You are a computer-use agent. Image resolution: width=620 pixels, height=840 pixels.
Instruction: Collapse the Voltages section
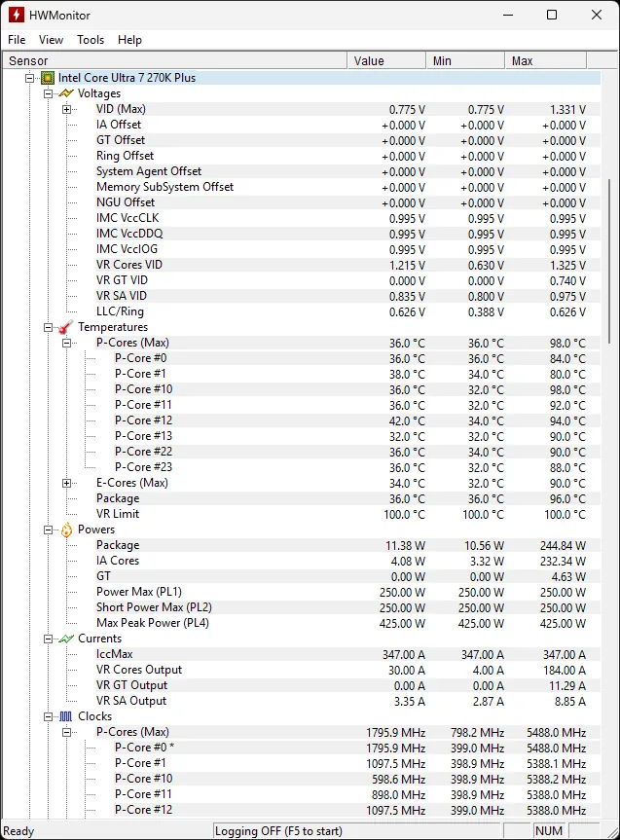(x=49, y=93)
